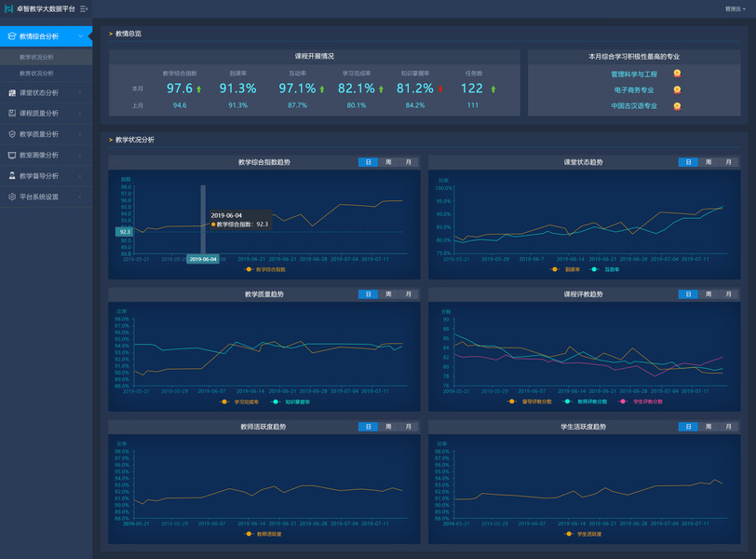
Task: Click the 97.6 教学综合指数 value
Action: [180, 89]
